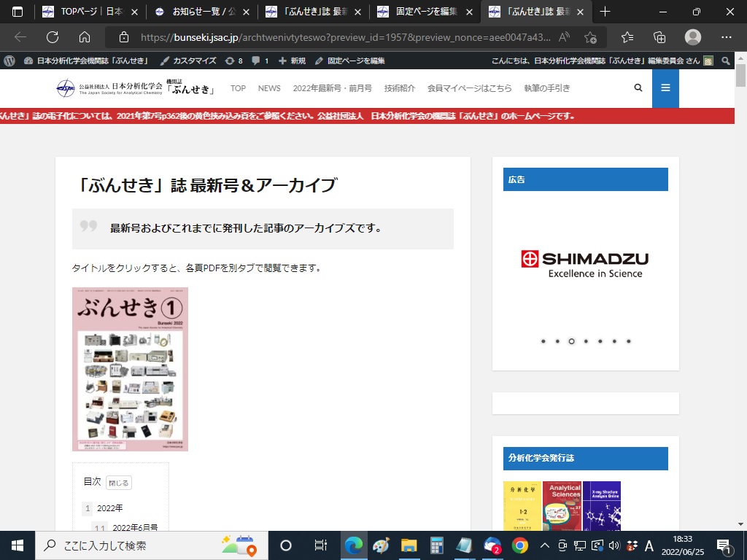Open a new browser tab
The width and height of the screenshot is (747, 560).
[605, 12]
